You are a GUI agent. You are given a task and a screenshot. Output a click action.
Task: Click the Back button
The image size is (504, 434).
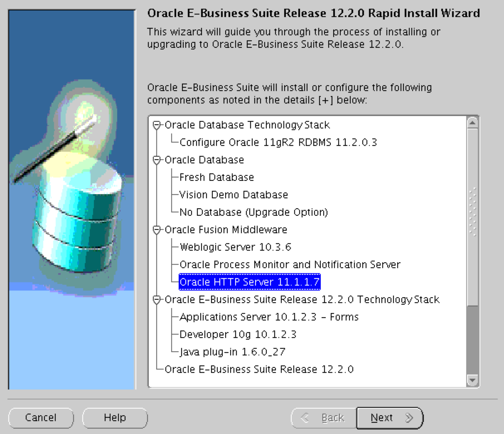coord(324,418)
